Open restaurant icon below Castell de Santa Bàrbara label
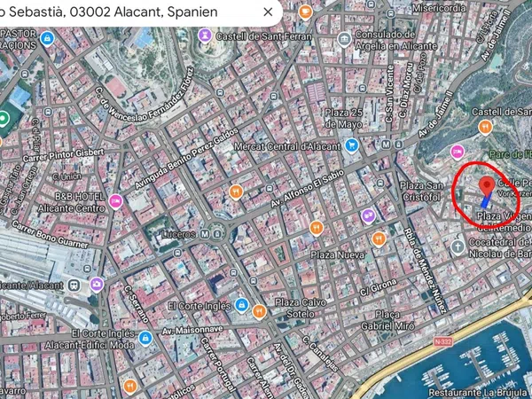 (485, 127)
